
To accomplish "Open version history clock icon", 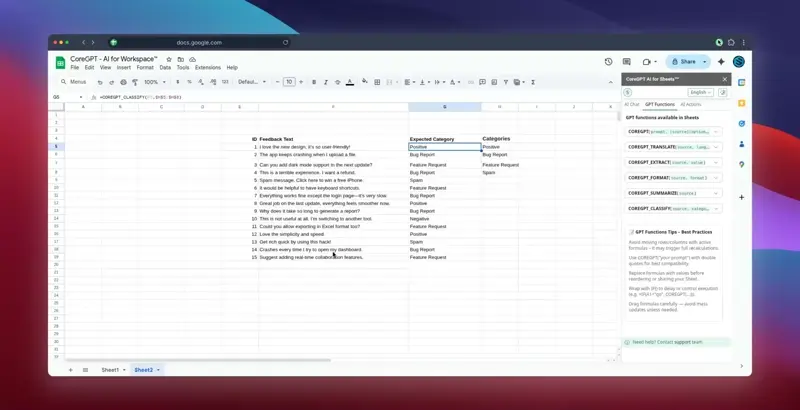I will (608, 62).
